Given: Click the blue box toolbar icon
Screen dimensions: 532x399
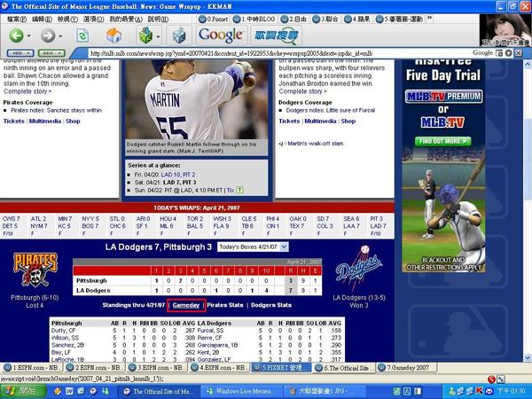Looking at the screenshot, I should tap(179, 35).
